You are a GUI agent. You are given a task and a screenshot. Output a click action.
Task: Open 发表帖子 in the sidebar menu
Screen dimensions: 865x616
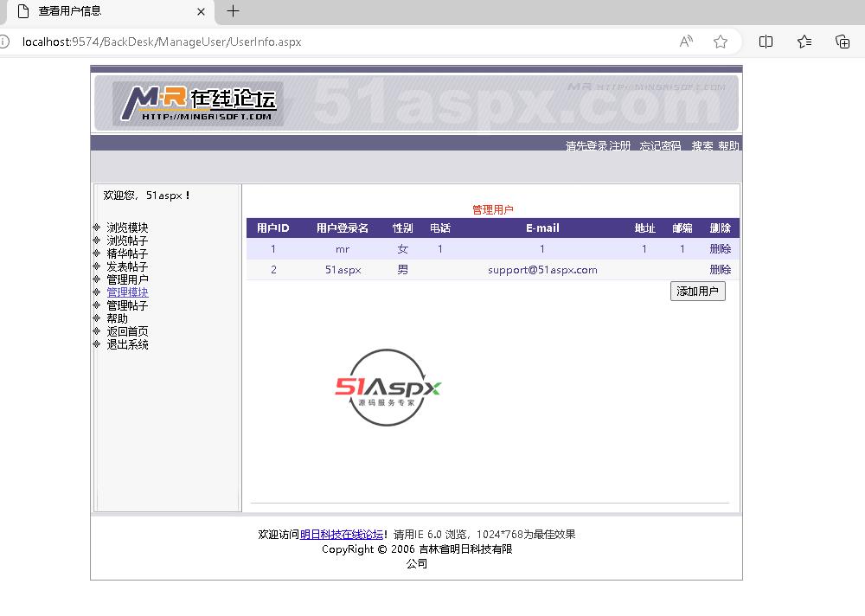pyautogui.click(x=127, y=266)
